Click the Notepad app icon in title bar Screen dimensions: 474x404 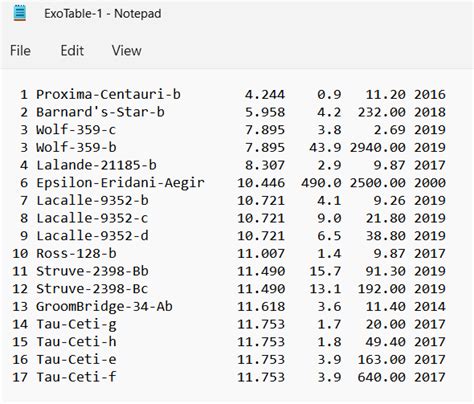[20, 13]
